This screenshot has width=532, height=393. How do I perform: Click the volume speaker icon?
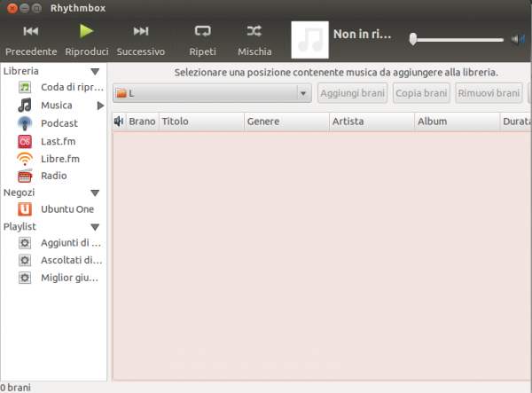tap(518, 39)
